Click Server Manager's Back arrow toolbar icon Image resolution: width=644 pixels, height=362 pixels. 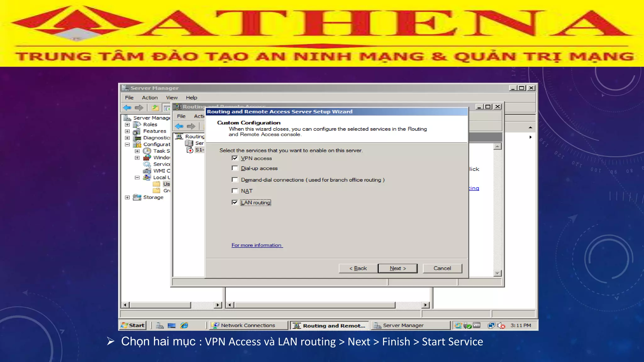(x=127, y=108)
